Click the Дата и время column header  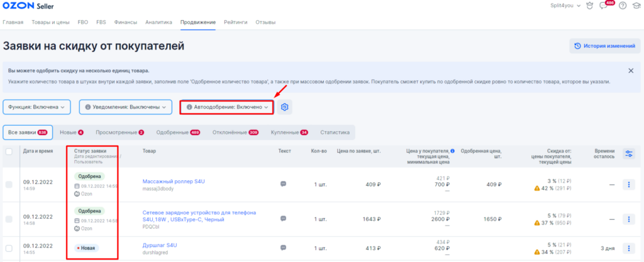pyautogui.click(x=38, y=151)
